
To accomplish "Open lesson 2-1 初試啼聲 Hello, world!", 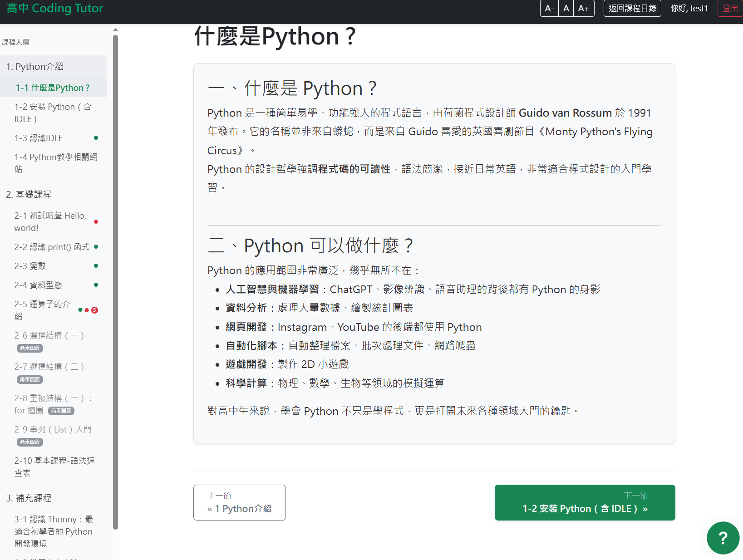I will (50, 222).
